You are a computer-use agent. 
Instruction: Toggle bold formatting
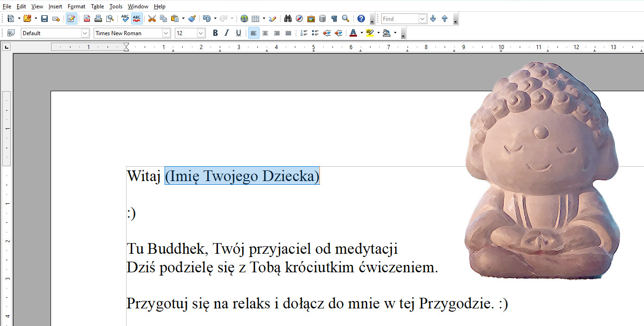tap(215, 33)
